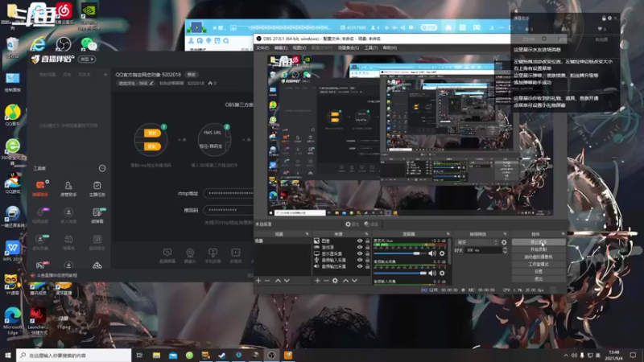Click Windows taskbar search box

tap(74, 356)
